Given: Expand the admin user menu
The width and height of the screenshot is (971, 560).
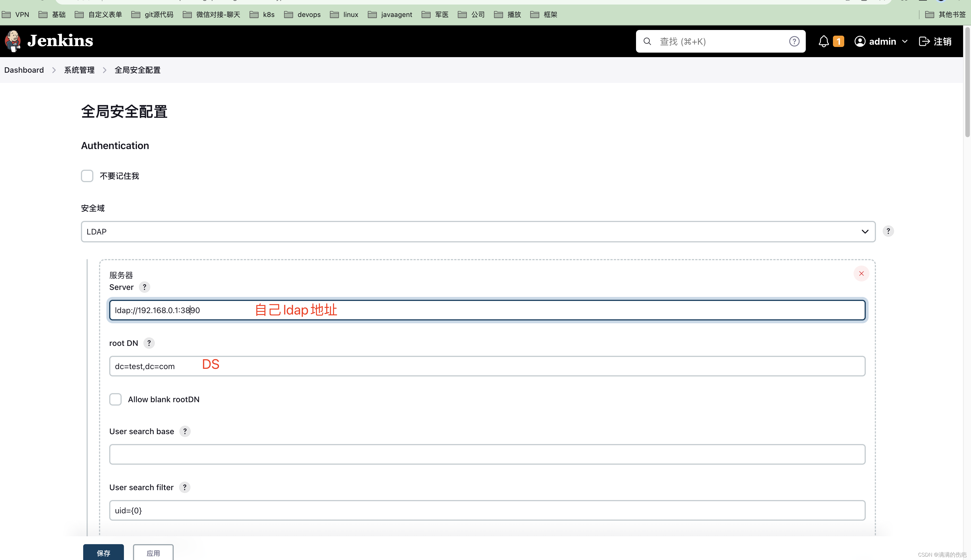Looking at the screenshot, I should click(881, 41).
